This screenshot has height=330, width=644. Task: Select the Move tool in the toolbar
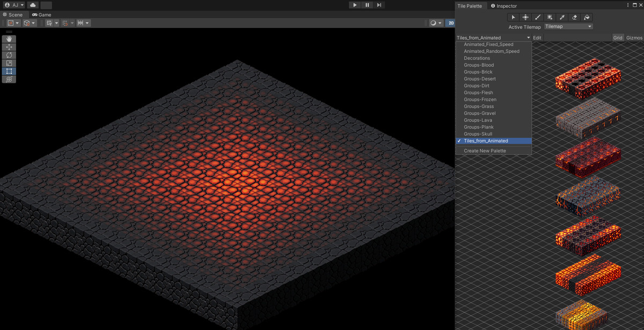tap(9, 46)
